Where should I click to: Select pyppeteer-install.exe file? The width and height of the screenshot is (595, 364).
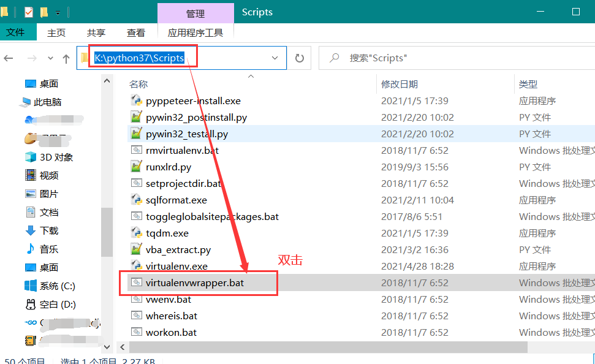[x=193, y=101]
